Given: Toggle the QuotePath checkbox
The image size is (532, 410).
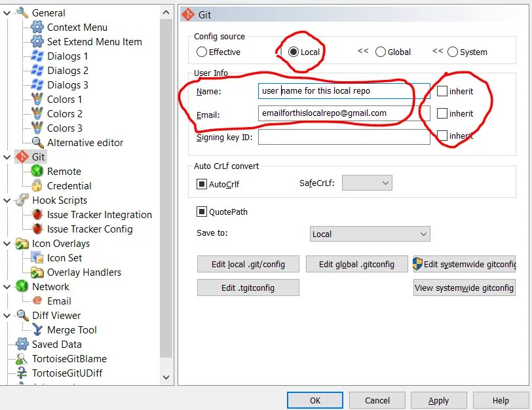Looking at the screenshot, I should point(202,212).
